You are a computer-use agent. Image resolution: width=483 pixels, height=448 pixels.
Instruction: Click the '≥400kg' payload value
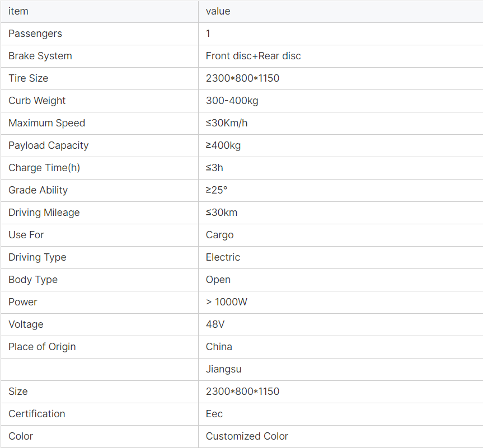tap(223, 145)
